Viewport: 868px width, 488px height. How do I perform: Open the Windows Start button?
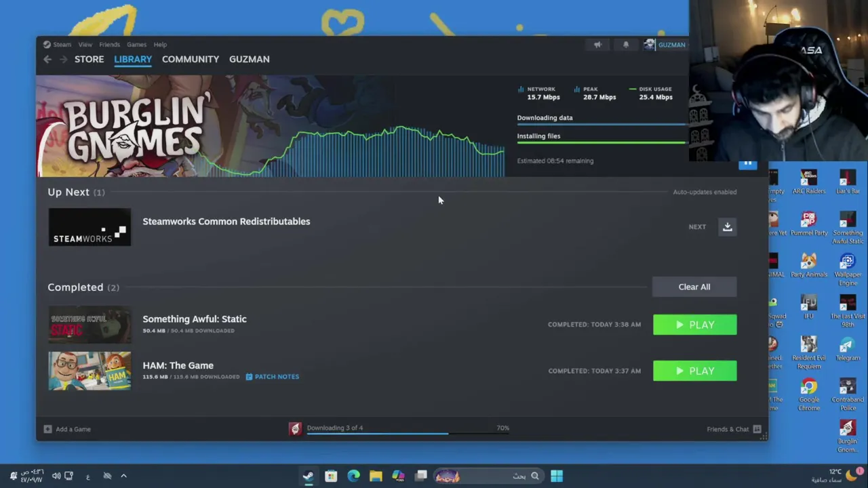point(556,476)
